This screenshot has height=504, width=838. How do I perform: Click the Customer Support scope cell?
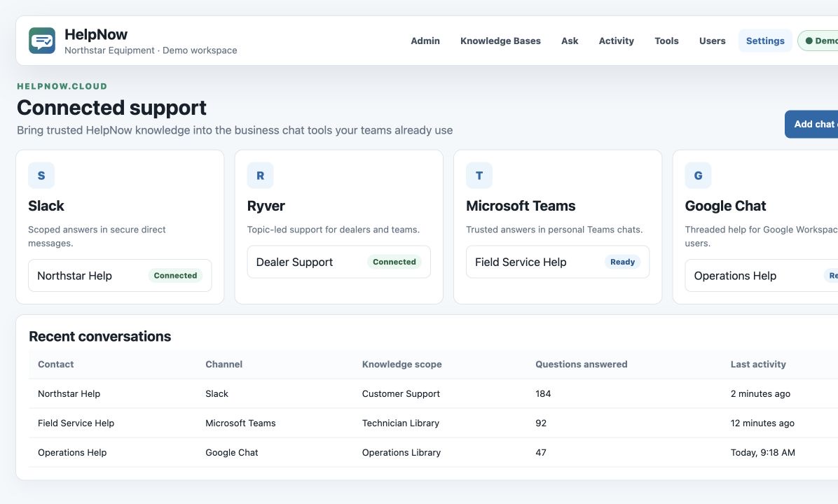coord(401,393)
